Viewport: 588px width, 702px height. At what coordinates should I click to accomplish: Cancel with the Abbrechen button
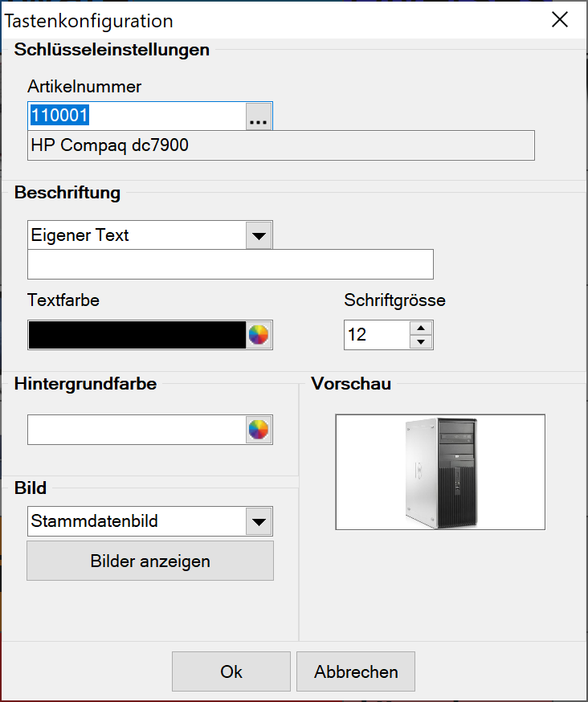click(x=356, y=671)
